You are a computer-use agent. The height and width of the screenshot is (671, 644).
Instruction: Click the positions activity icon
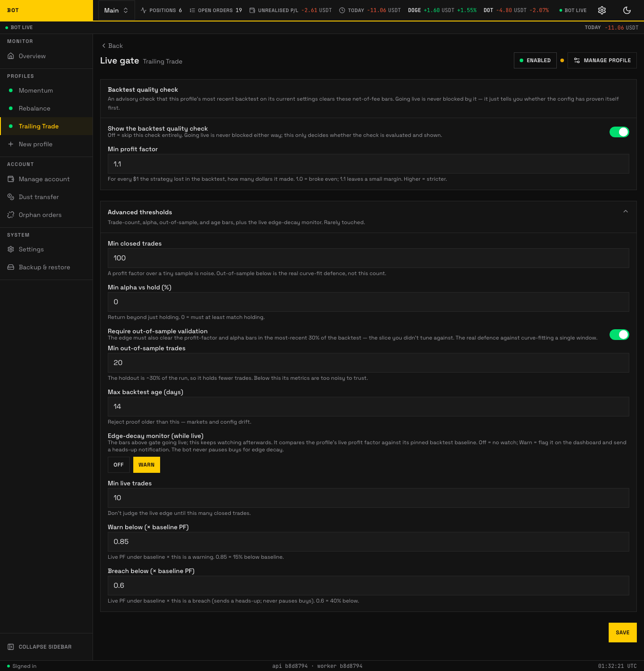point(144,10)
